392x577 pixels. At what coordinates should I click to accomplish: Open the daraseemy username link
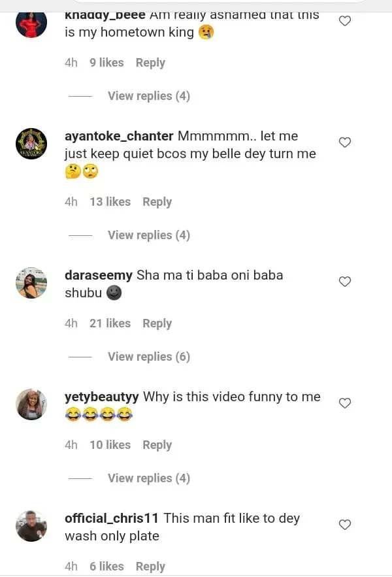tap(99, 275)
